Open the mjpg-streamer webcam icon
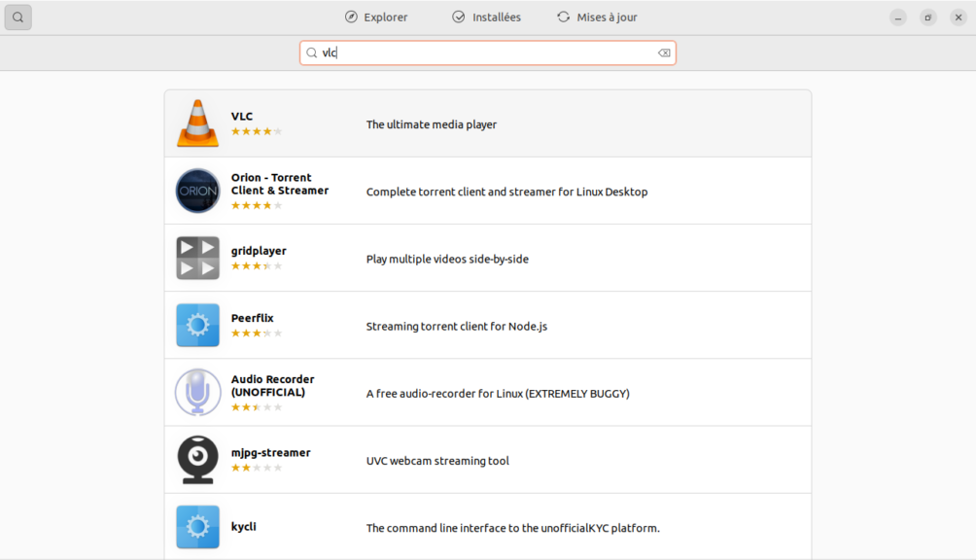Screen dimensions: 976x560 [198, 460]
